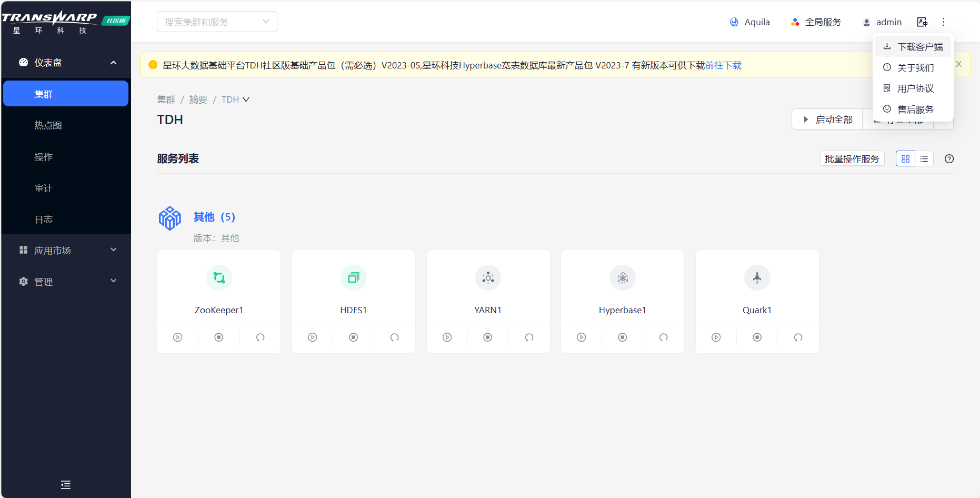Viewport: 980px width, 498px height.
Task: Collapse the left sidebar
Action: point(65,484)
